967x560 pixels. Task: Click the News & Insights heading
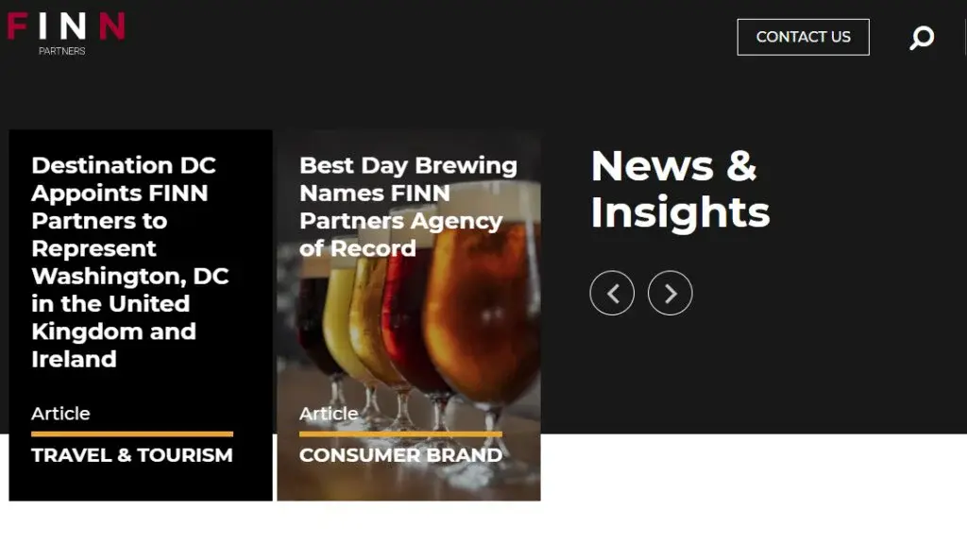point(680,189)
